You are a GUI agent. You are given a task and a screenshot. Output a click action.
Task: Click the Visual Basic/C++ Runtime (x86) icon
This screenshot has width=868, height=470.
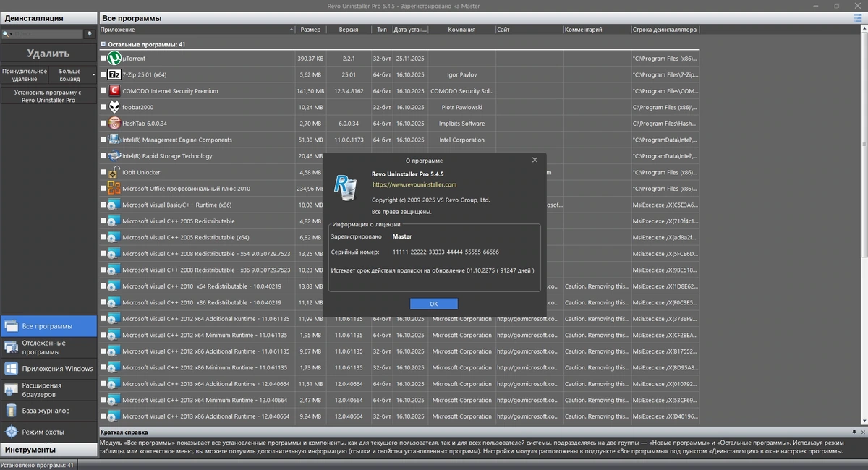point(114,205)
